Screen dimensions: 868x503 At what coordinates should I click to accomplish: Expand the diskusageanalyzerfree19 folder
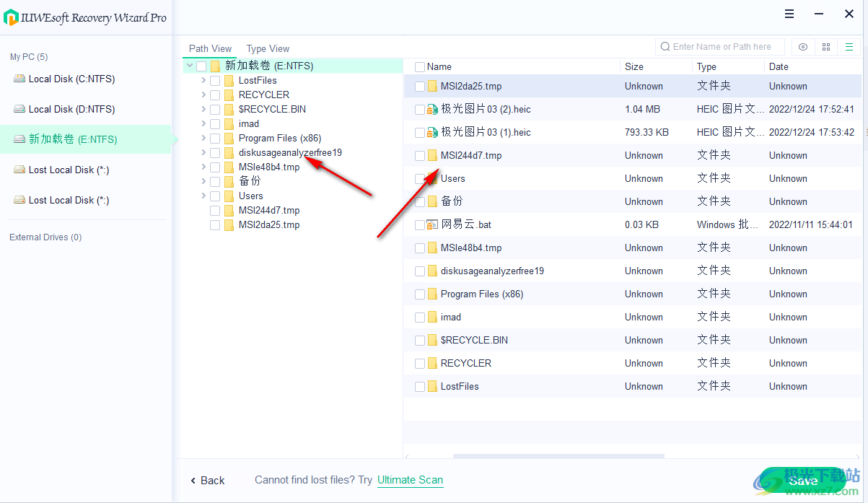coord(203,152)
